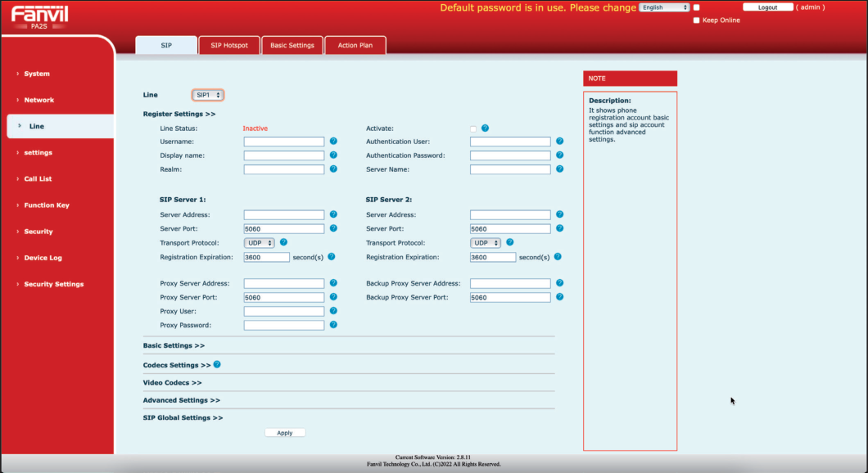Open the Line SIP1 dropdown
The height and width of the screenshot is (473, 868).
pyautogui.click(x=208, y=95)
